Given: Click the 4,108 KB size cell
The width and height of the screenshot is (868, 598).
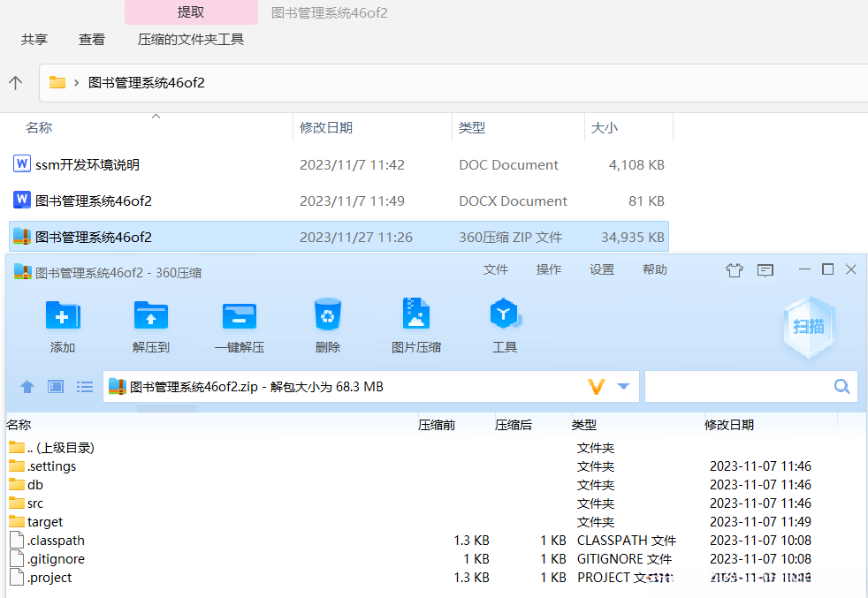Looking at the screenshot, I should coord(636,164).
